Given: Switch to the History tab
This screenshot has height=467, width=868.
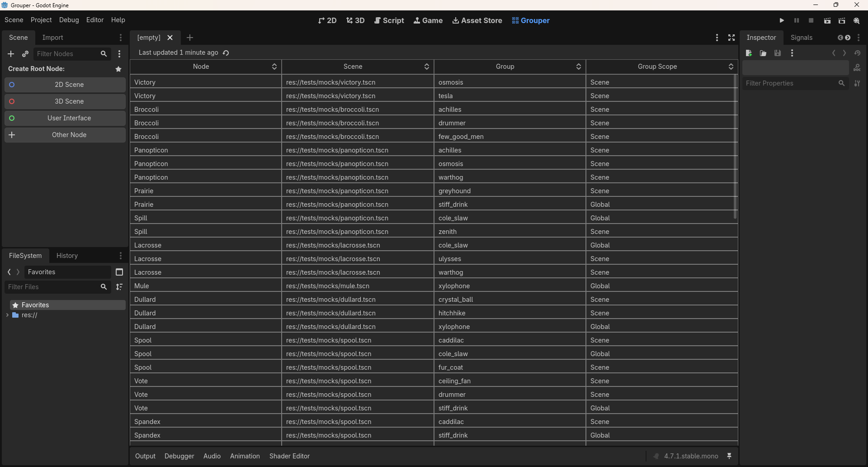Looking at the screenshot, I should [67, 256].
